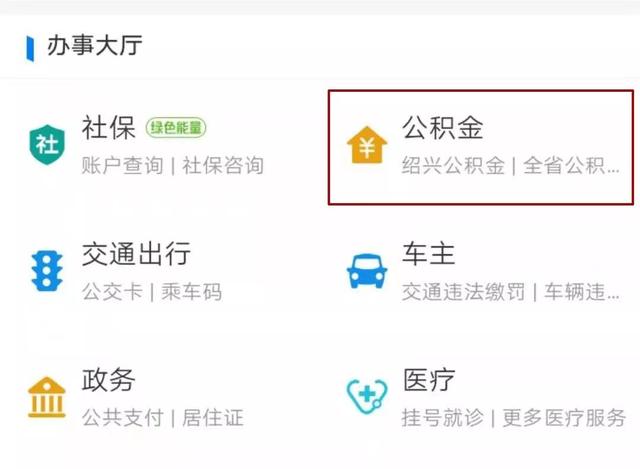Open the 政务 heading
This screenshot has height=469, width=640.
[109, 380]
